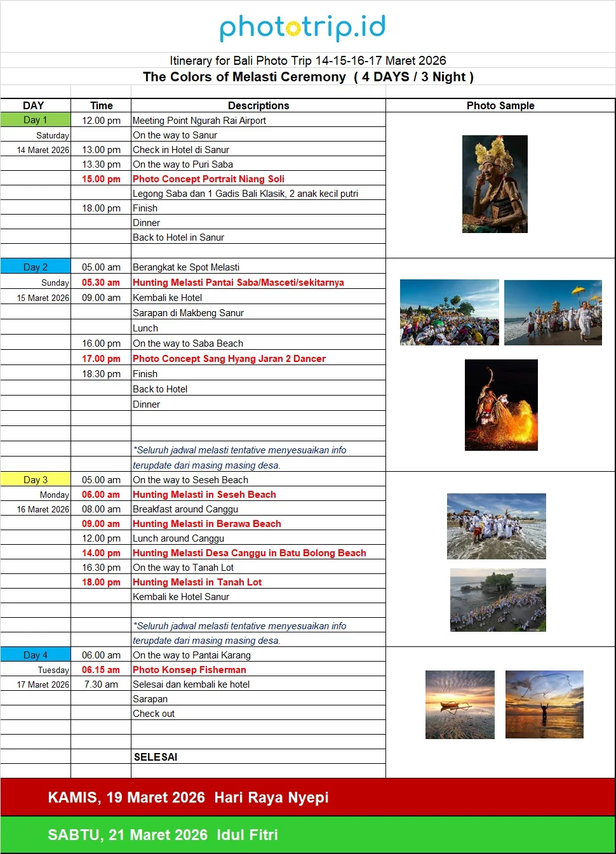Open the Tanah Lot temple sample photo
This screenshot has width=616, height=854.
[498, 600]
